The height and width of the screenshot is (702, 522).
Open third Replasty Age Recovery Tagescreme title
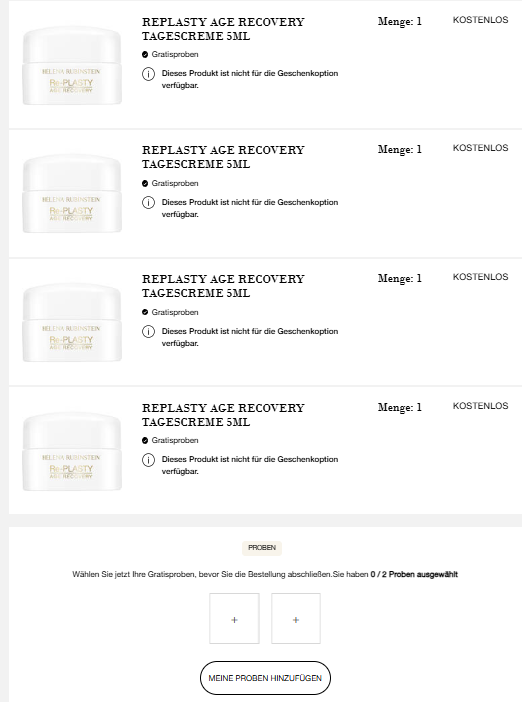tap(223, 286)
